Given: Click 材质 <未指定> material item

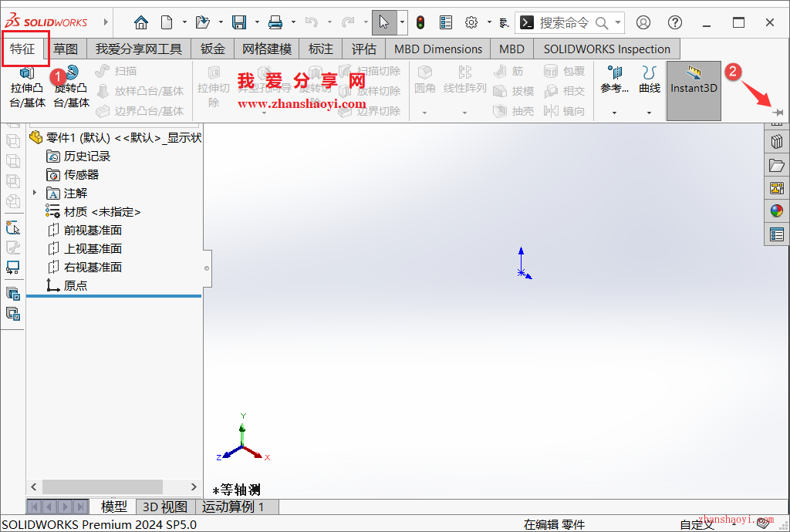Looking at the screenshot, I should (93, 212).
